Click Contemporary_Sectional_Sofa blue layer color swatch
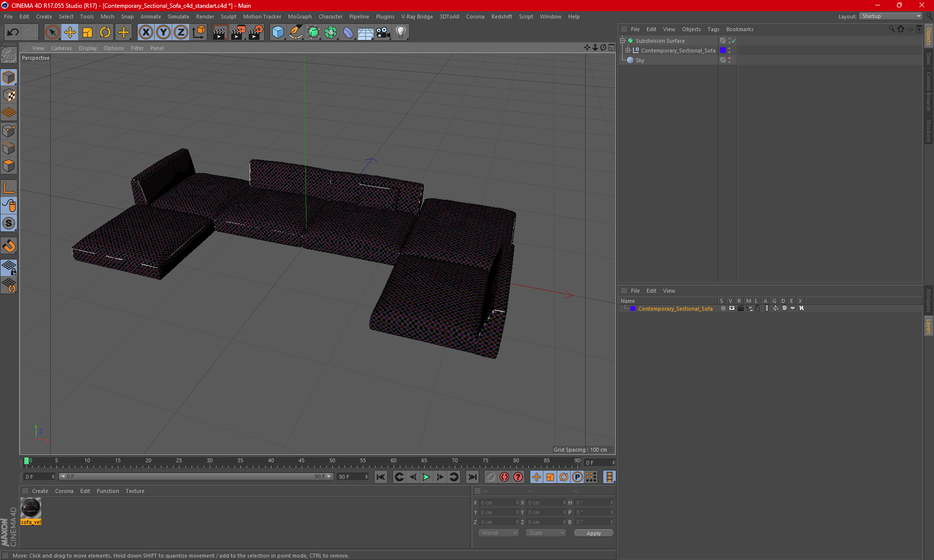The image size is (934, 560). click(633, 309)
